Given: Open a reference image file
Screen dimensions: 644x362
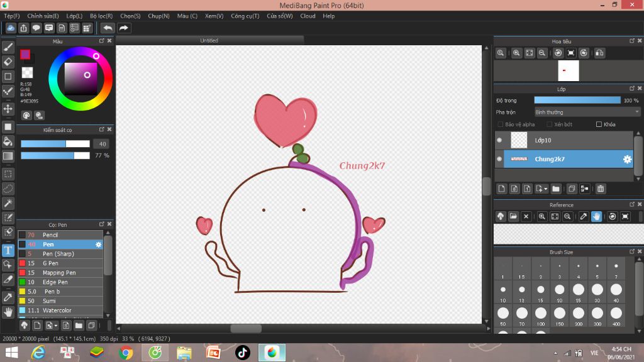Looking at the screenshot, I should tap(513, 216).
